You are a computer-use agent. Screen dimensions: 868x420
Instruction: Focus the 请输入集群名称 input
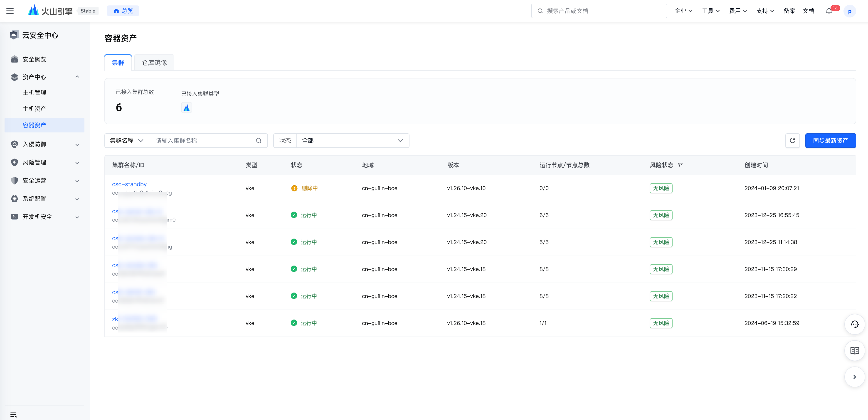[203, 141]
